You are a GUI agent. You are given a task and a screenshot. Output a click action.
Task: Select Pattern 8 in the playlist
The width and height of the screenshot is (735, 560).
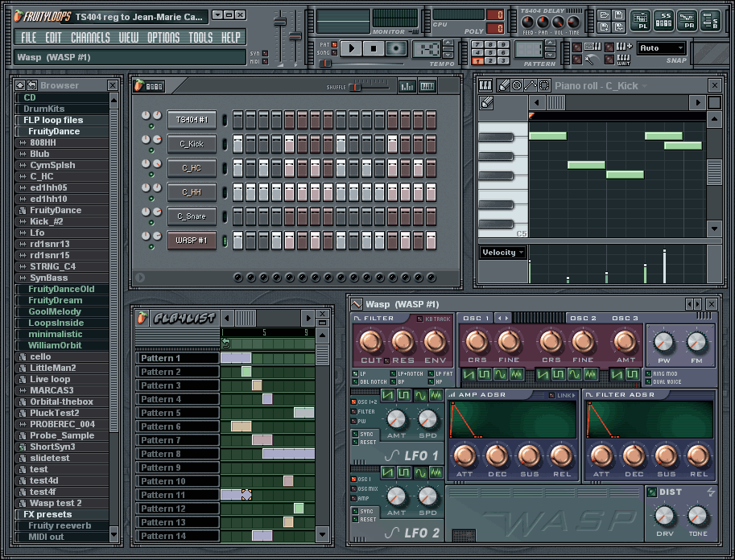(x=177, y=454)
